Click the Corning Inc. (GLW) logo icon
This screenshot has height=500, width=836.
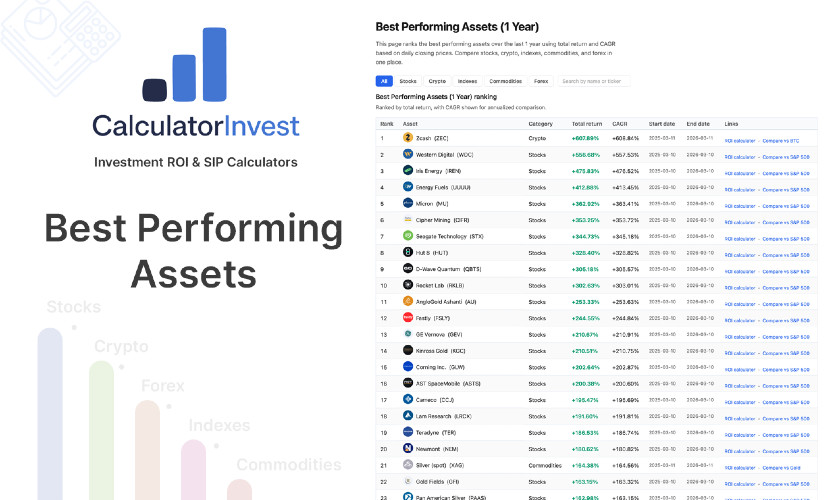(408, 367)
